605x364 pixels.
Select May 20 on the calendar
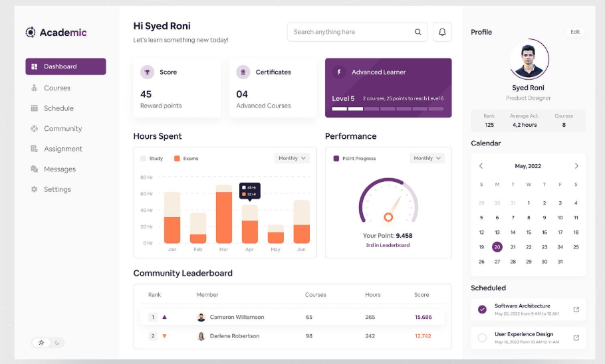click(497, 247)
